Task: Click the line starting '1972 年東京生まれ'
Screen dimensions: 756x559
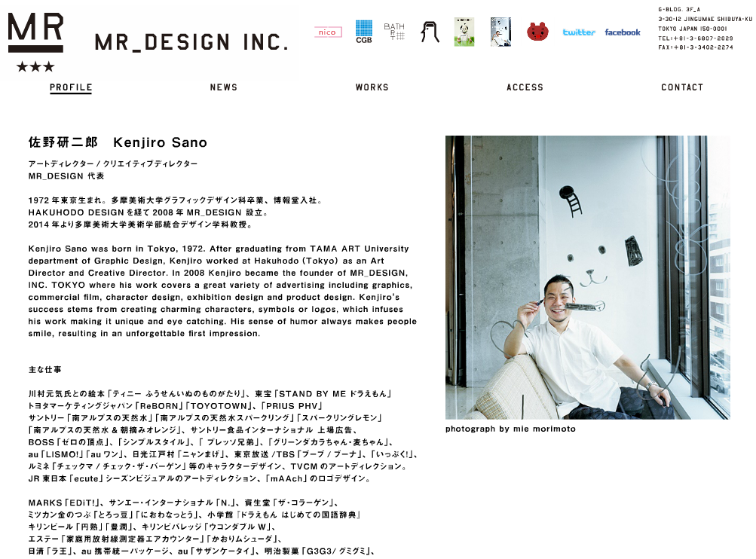Action: point(176,200)
